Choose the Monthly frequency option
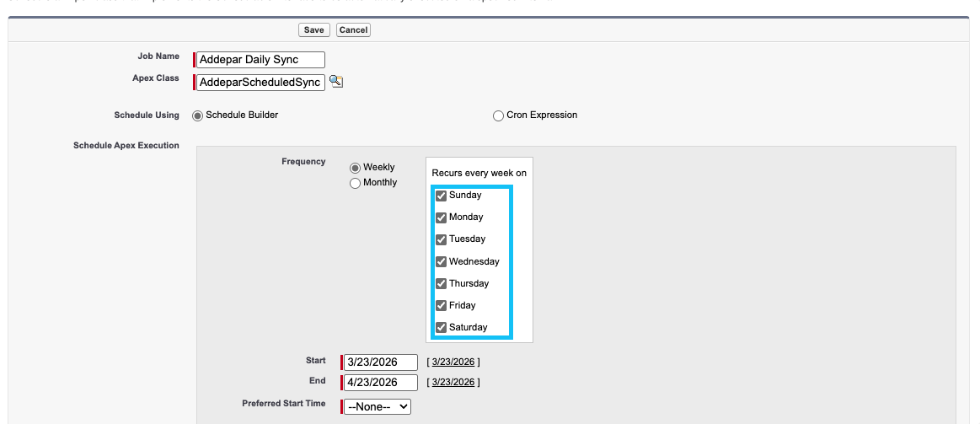The image size is (980, 424). click(355, 183)
